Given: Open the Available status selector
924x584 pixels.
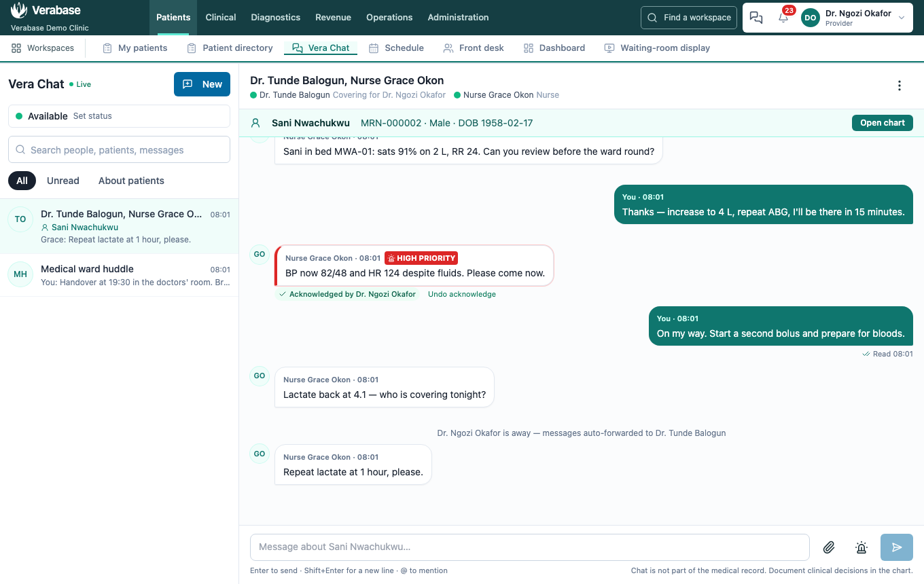Looking at the screenshot, I should [119, 116].
